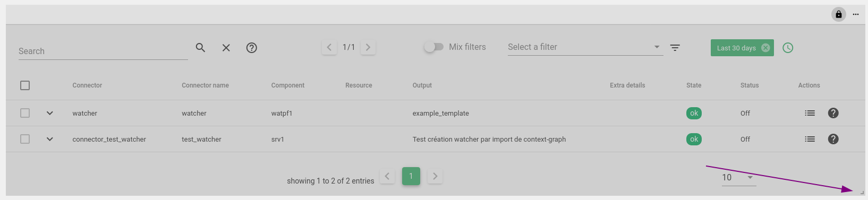Sort by the Connector name column
Viewport: 868px width, 200px height.
click(205, 85)
